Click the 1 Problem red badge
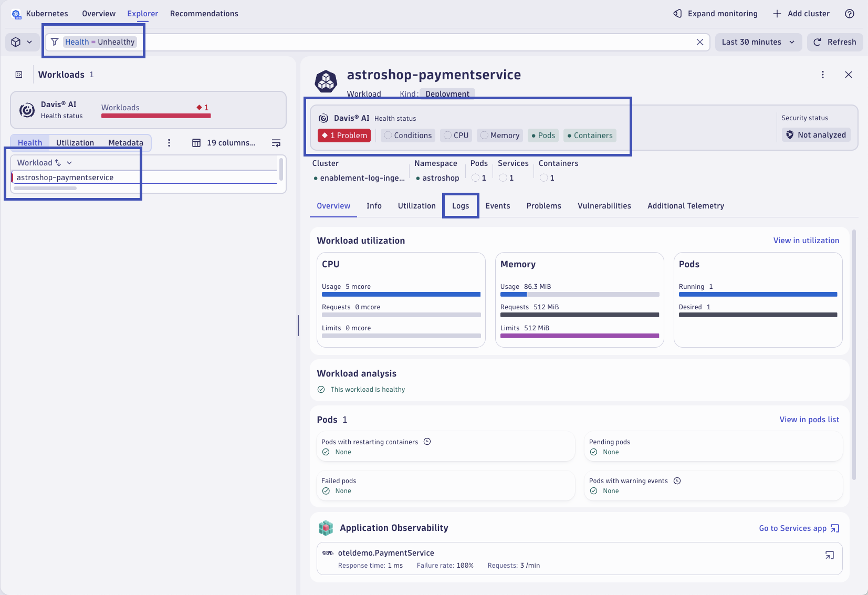 click(344, 135)
